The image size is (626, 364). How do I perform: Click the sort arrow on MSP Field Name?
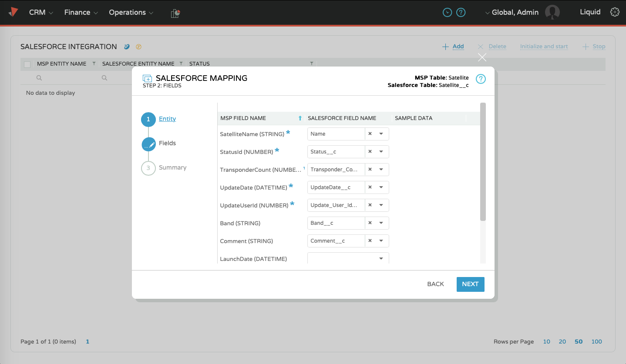300,118
